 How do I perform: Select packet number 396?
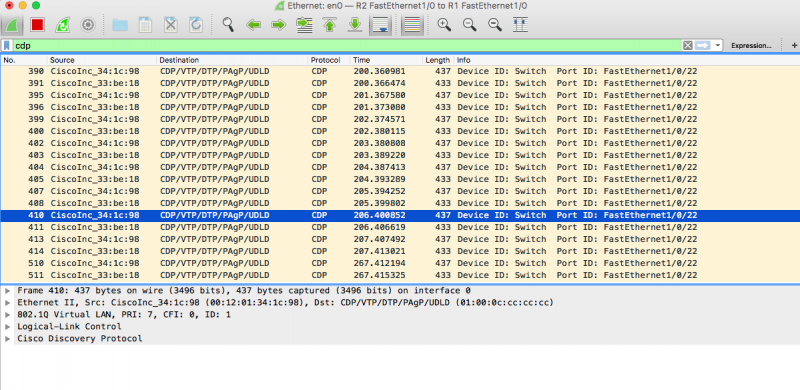pos(400,107)
